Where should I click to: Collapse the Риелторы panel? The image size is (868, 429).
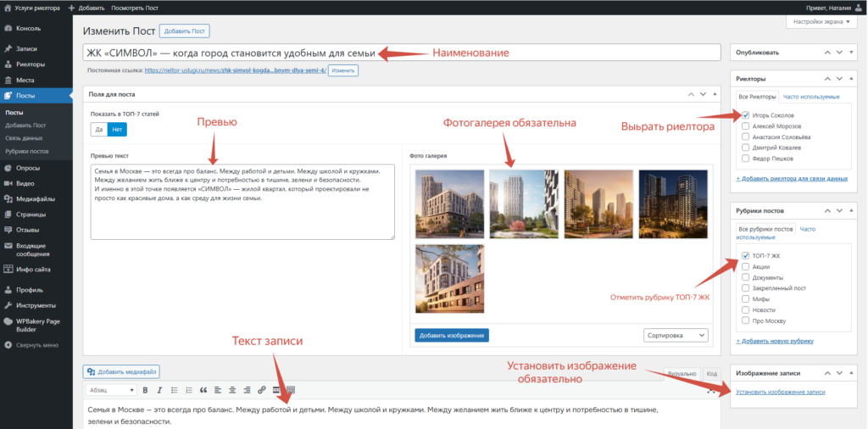[851, 79]
